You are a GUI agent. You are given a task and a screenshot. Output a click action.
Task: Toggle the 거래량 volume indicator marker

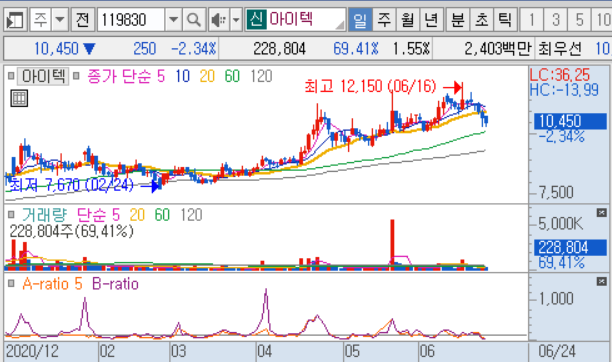(11, 214)
